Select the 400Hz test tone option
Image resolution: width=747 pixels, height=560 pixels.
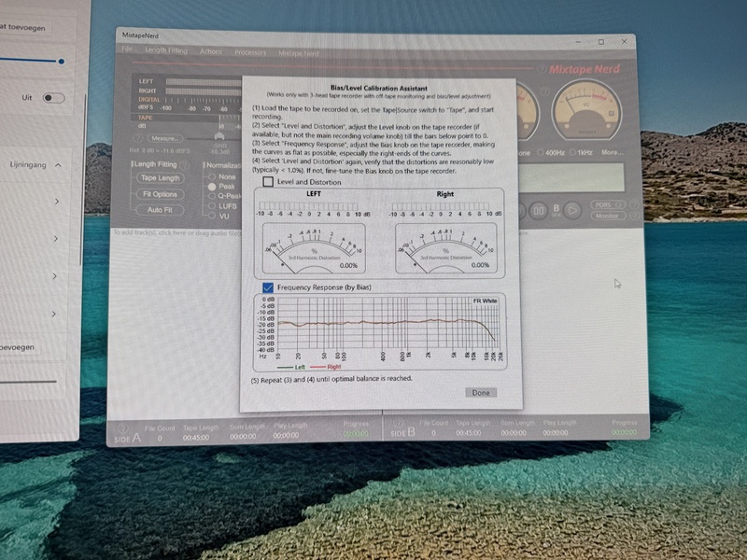541,151
